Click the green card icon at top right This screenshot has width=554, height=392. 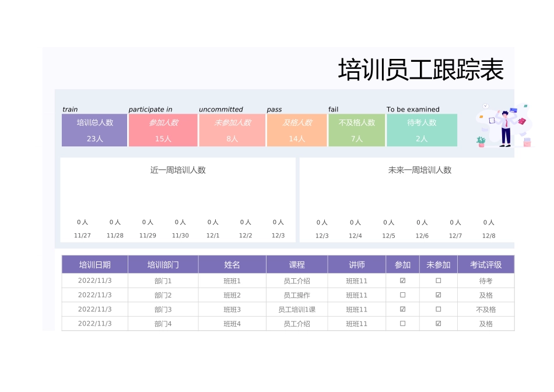pyautogui.click(x=525, y=106)
